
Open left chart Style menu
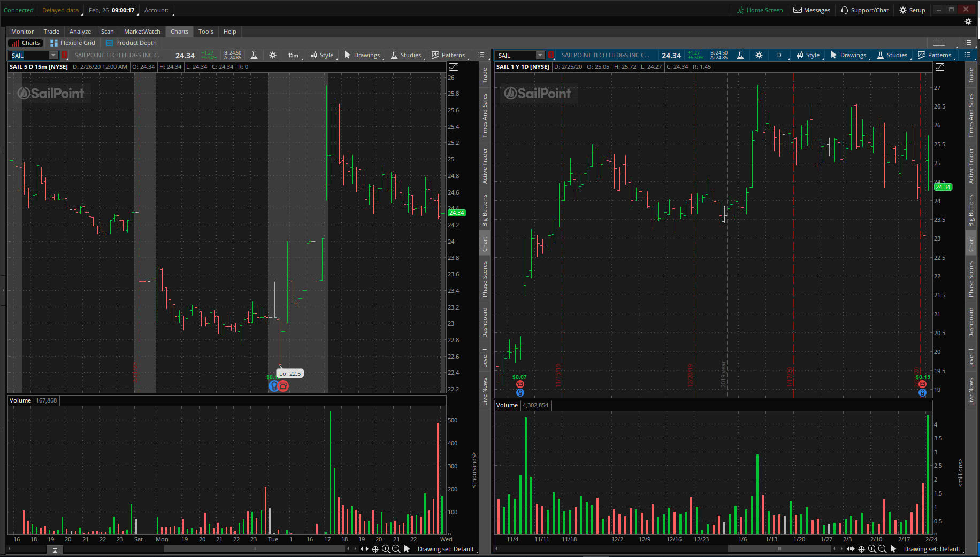322,55
